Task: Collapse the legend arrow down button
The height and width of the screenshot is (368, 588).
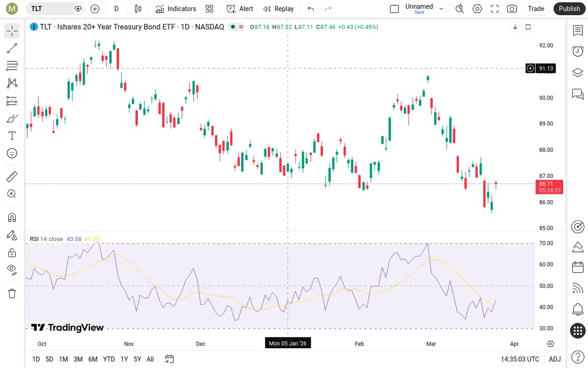Action: click(515, 27)
